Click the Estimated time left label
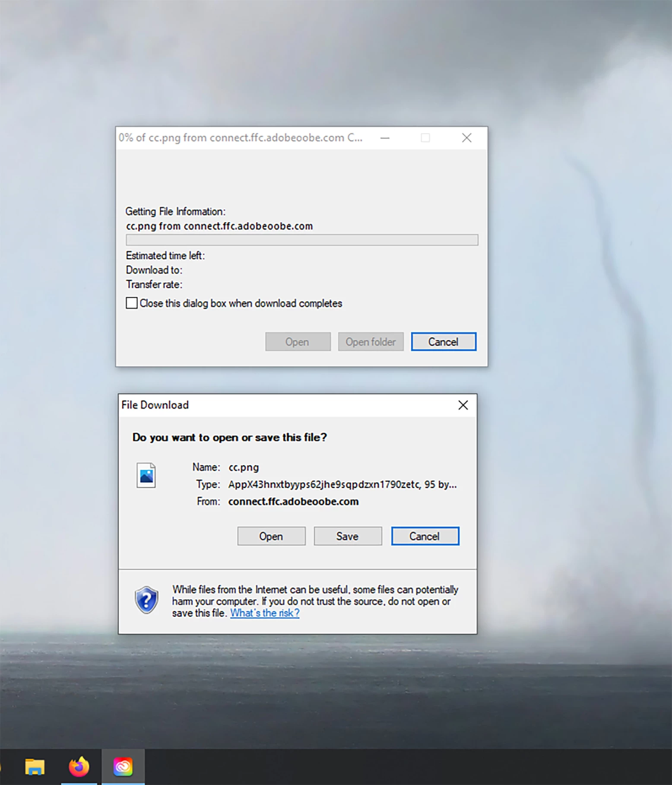The height and width of the screenshot is (785, 672). (x=165, y=255)
